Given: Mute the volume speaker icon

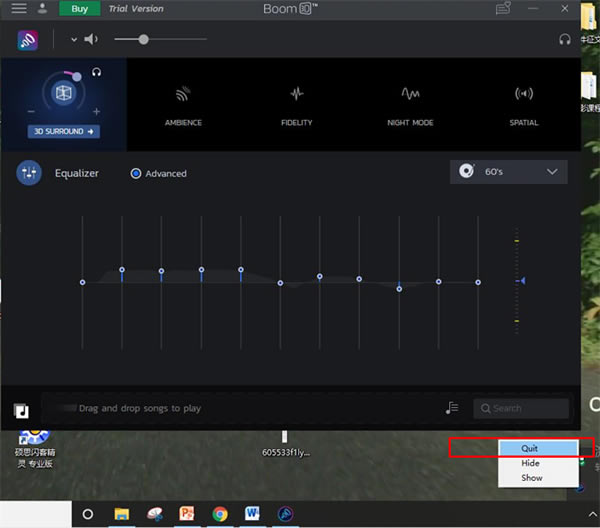Looking at the screenshot, I should pyautogui.click(x=92, y=40).
